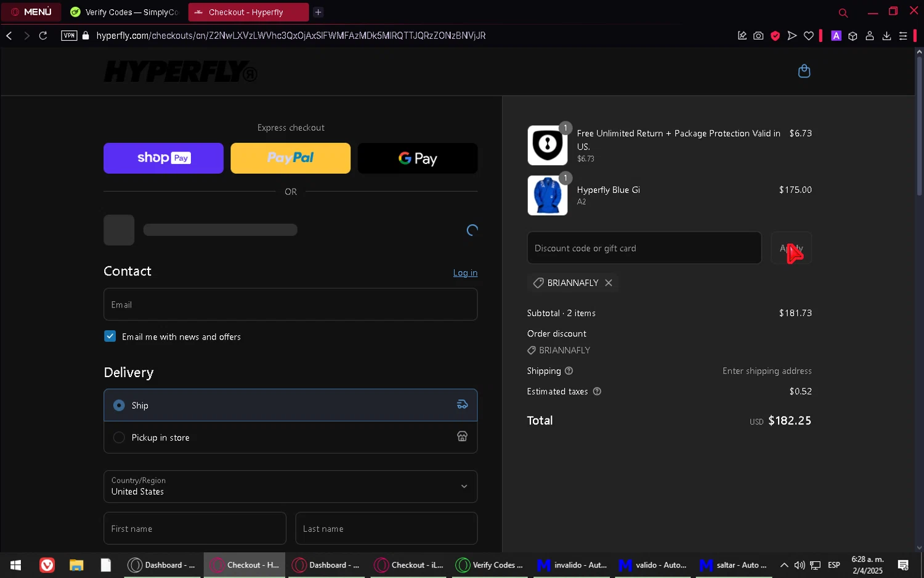Open the valido Auto taskbar window
The width and height of the screenshot is (924, 578).
click(653, 565)
